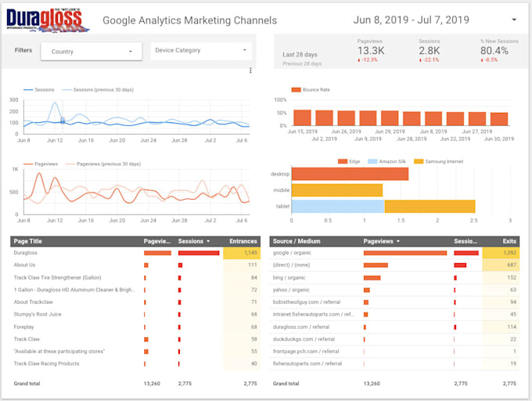The height and width of the screenshot is (401, 532).
Task: Click the google / organic orange pageviews bar
Action: coord(405,253)
